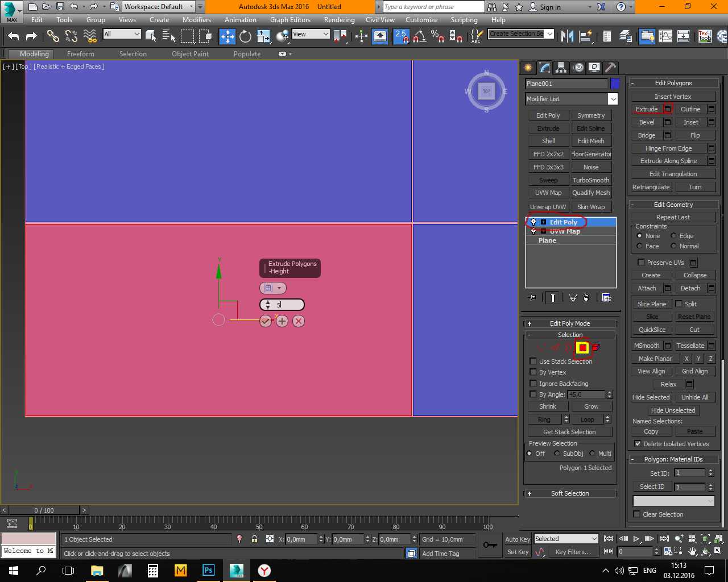The image size is (728, 582).
Task: Click the Plane001 object color swatch
Action: (x=615, y=84)
